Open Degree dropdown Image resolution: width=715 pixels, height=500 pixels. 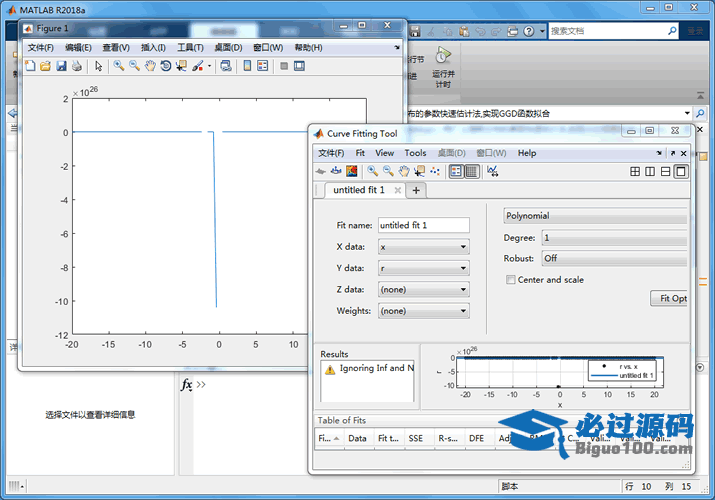pyautogui.click(x=614, y=237)
